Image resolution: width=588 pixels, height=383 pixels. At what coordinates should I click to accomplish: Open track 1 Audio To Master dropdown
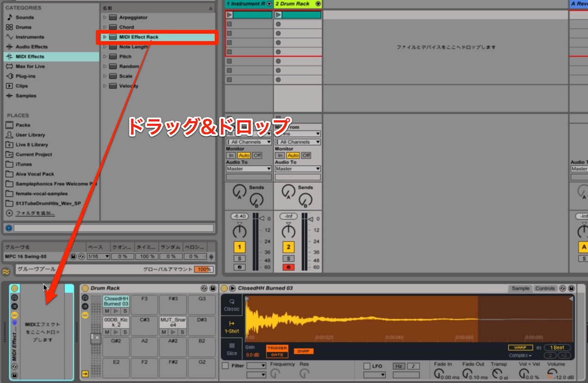pos(249,169)
